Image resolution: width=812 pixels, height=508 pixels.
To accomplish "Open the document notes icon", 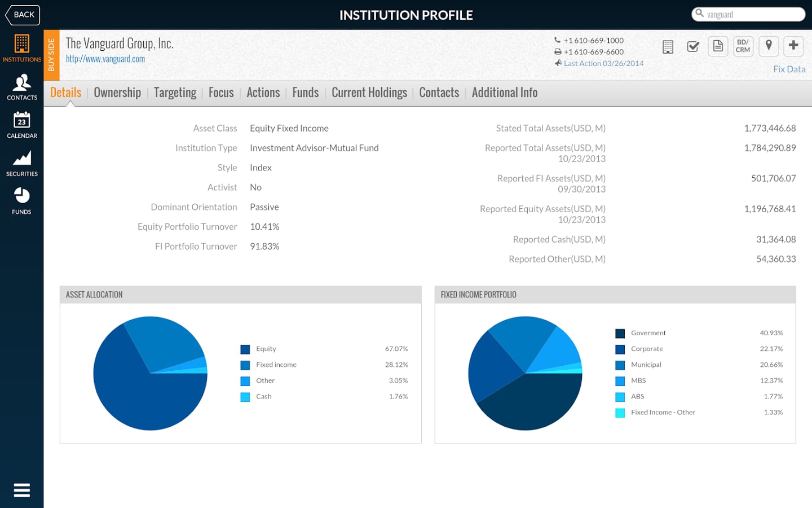I will tap(718, 46).
